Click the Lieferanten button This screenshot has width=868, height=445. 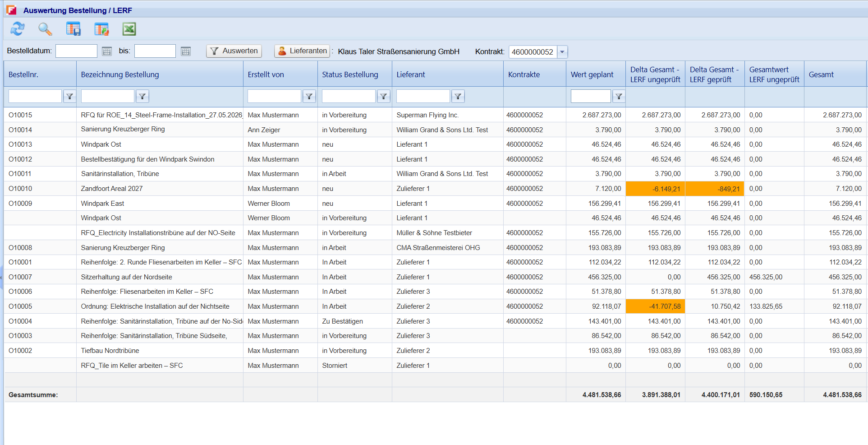302,51
